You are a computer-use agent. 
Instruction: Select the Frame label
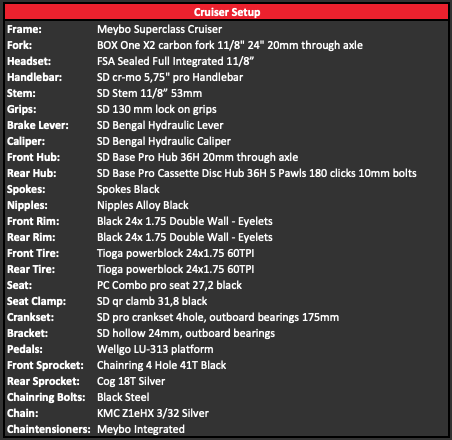[x=24, y=29]
